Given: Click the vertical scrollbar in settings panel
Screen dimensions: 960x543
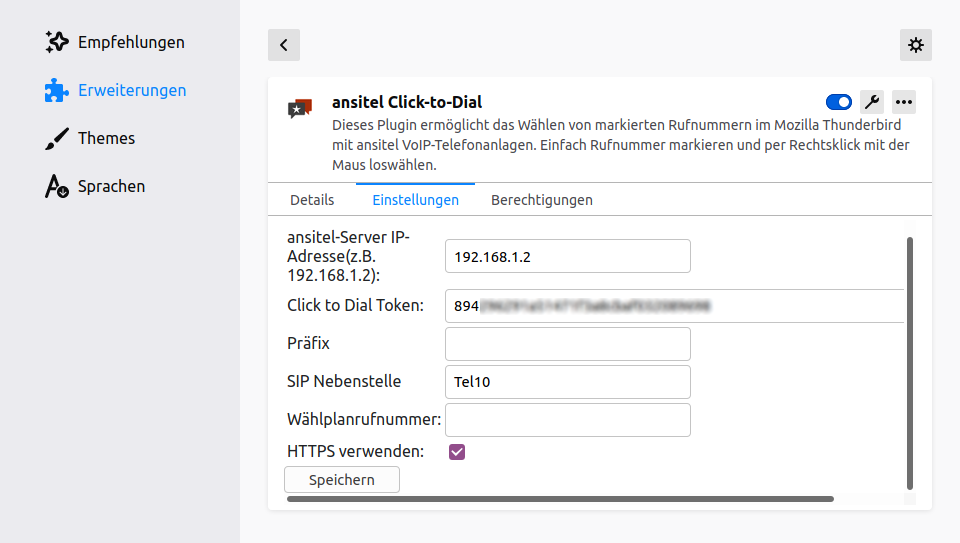Looking at the screenshot, I should coord(909,360).
